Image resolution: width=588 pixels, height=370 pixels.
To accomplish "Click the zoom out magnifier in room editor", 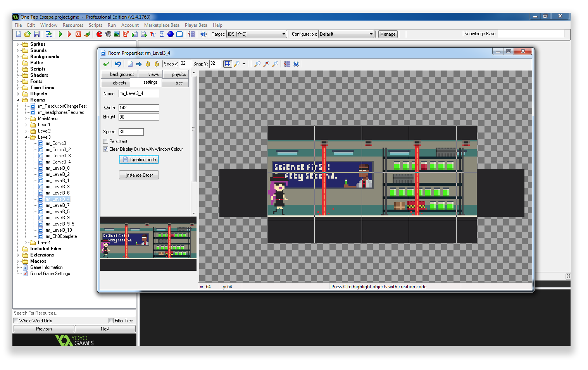I will 257,64.
